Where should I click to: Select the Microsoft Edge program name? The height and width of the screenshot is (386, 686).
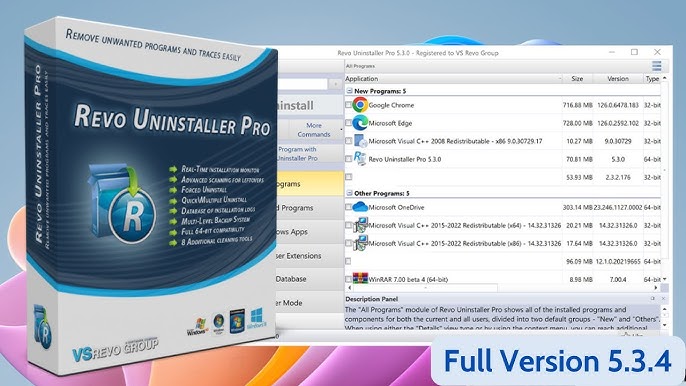coord(390,123)
